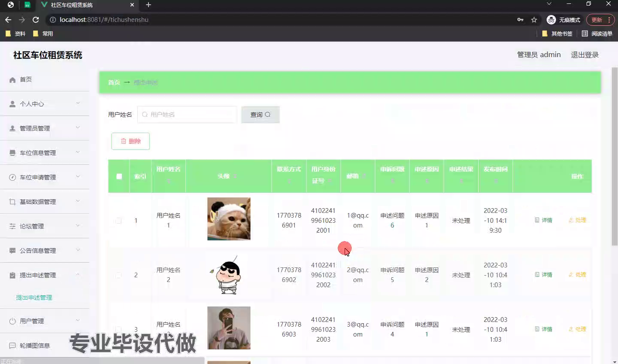
Task: Click the site info icon in the address bar
Action: click(53, 20)
